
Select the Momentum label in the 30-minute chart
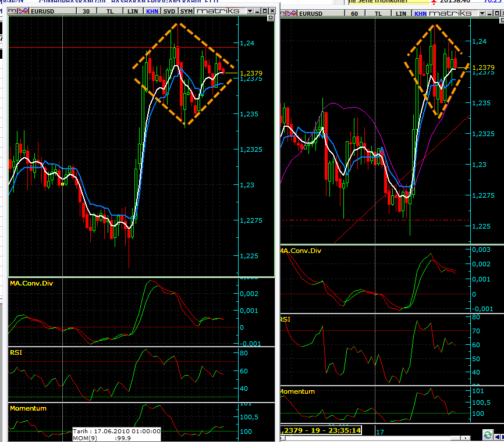pyautogui.click(x=28, y=408)
